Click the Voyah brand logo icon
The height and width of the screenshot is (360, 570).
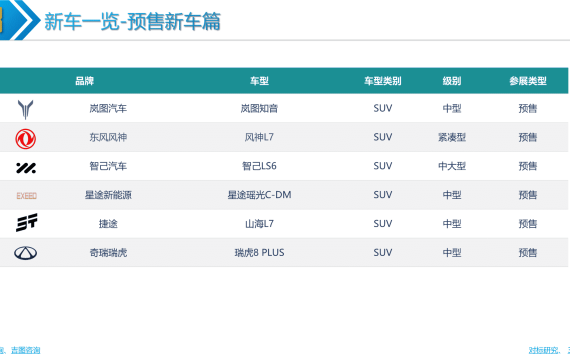point(25,109)
